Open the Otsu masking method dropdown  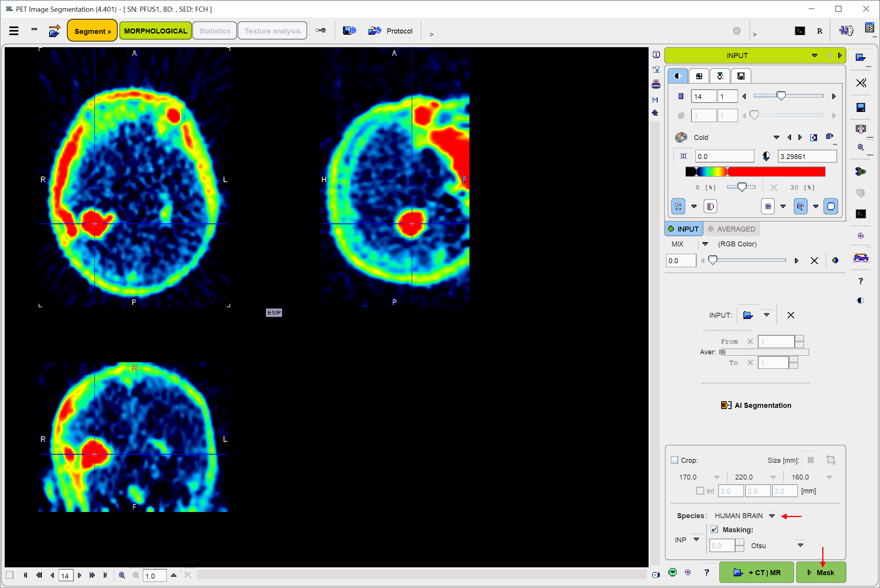800,545
